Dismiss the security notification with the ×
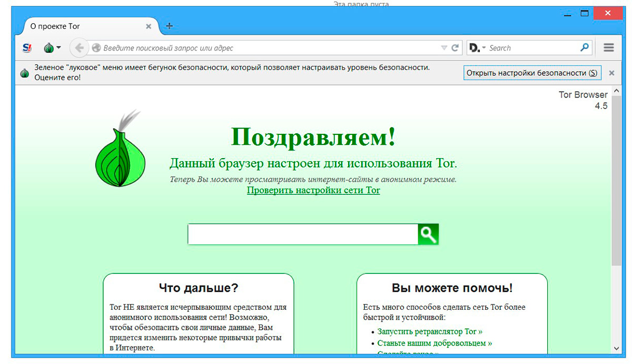 click(611, 73)
